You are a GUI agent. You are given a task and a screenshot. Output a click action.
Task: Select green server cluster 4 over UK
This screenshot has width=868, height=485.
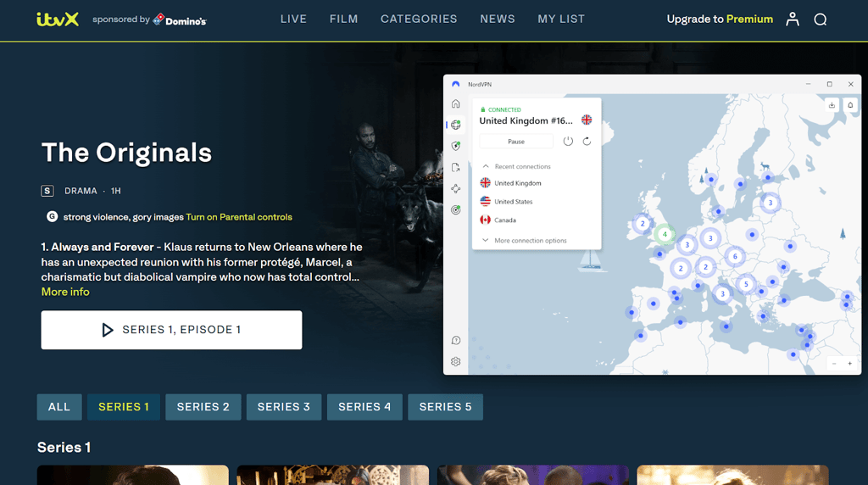tap(665, 235)
